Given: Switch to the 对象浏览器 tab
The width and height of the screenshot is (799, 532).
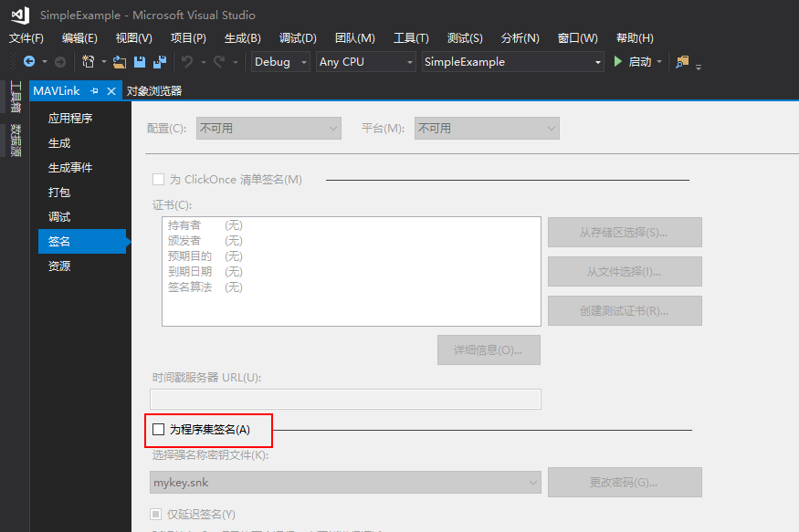Looking at the screenshot, I should tap(154, 91).
